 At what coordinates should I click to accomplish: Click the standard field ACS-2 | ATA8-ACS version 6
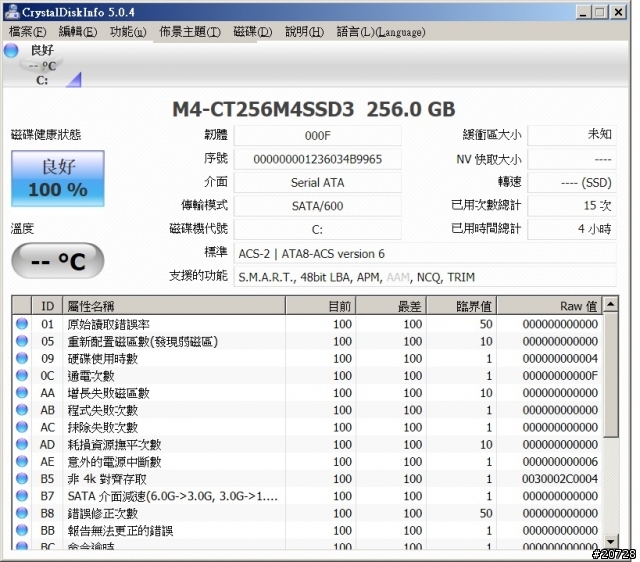pos(424,253)
